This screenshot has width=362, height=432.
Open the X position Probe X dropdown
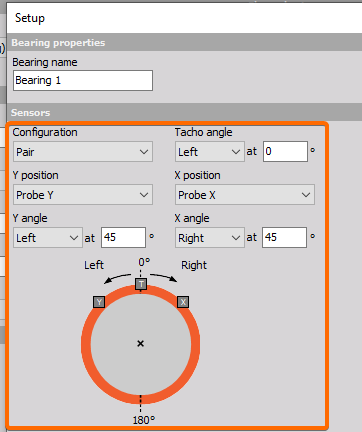pos(245,195)
